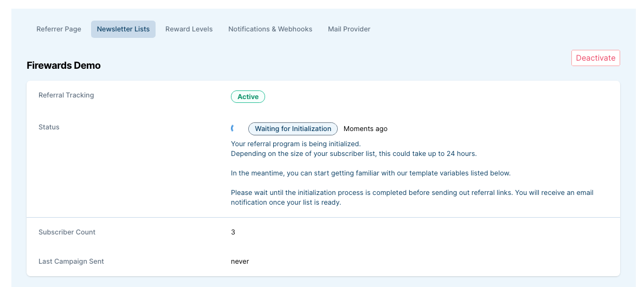Click the 'never' campaign value
The image size is (644, 287).
(240, 261)
